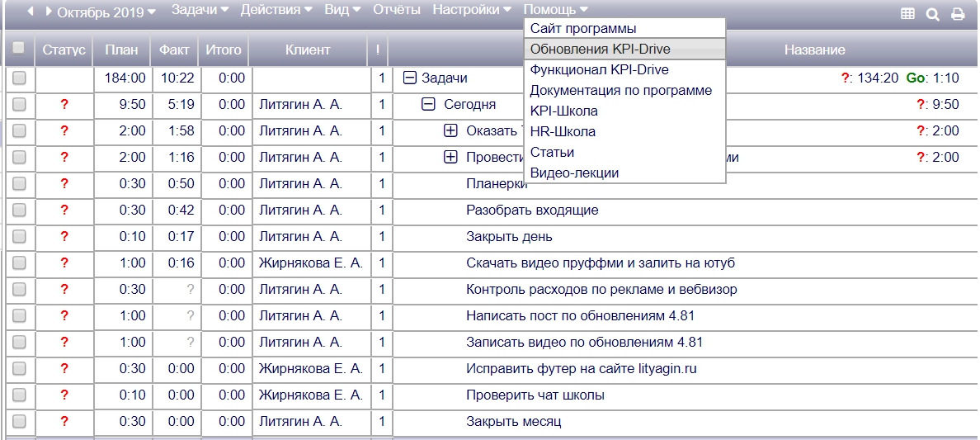Check the box for Задачи root row

(19, 78)
